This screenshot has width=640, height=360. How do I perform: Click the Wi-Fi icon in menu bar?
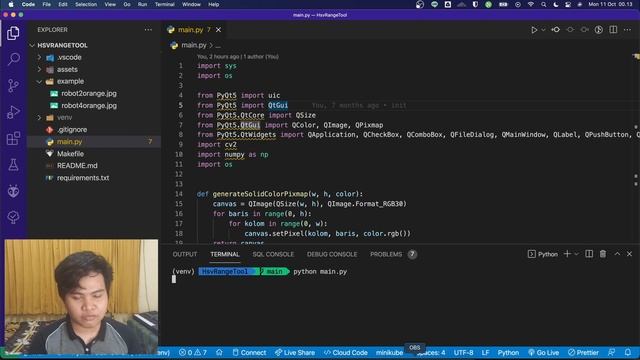[531, 4]
